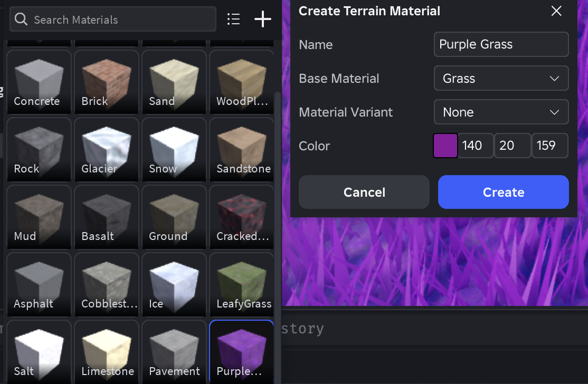The width and height of the screenshot is (588, 384).
Task: Click the plus icon to add material
Action: [x=262, y=19]
